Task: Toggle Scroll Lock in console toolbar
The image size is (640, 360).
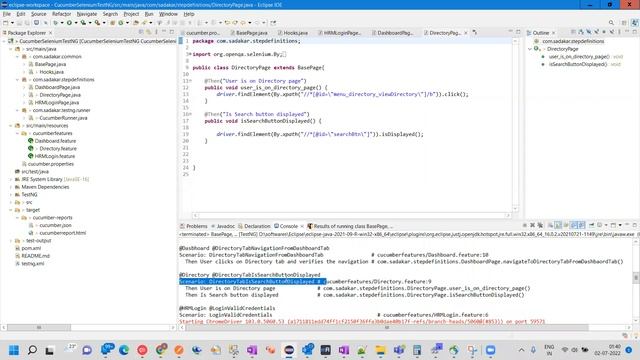Action: tap(558, 225)
